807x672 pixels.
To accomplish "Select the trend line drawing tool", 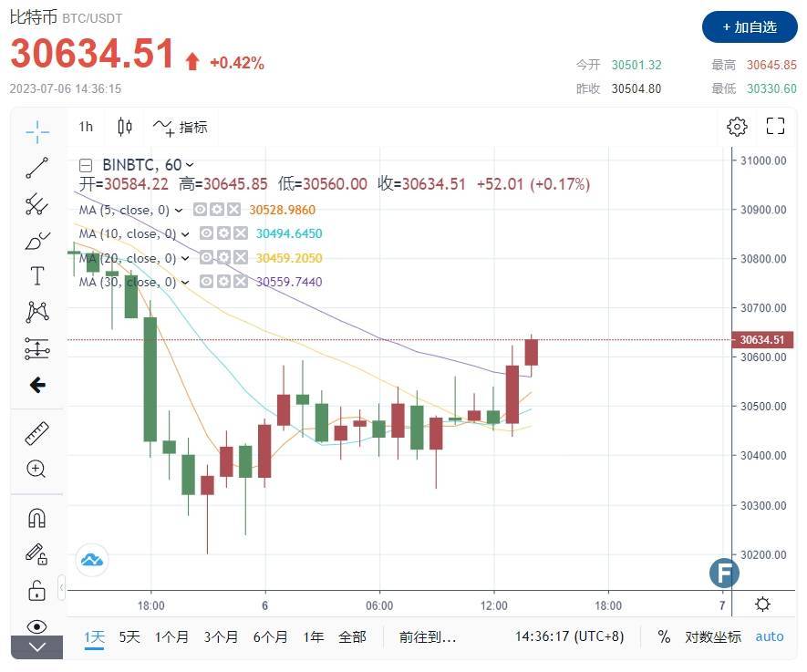I will [36, 168].
